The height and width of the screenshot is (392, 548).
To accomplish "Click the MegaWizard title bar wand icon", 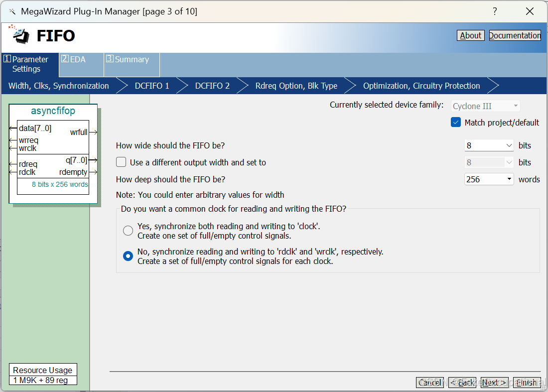I will 12,11.
